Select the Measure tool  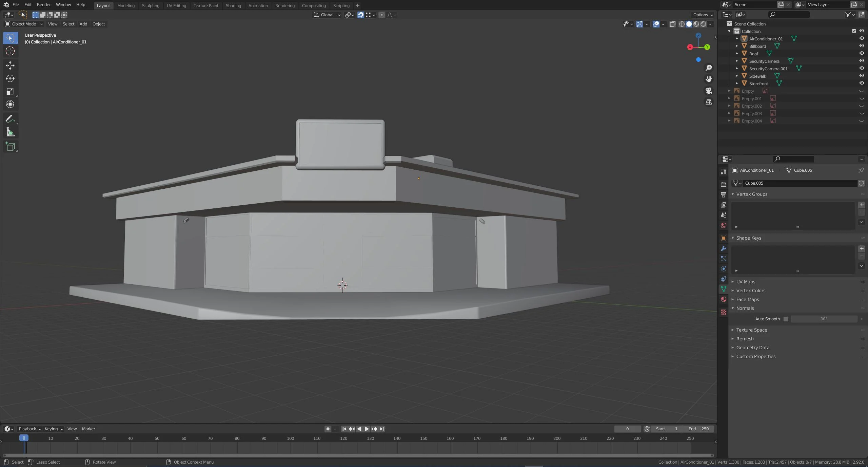point(10,132)
